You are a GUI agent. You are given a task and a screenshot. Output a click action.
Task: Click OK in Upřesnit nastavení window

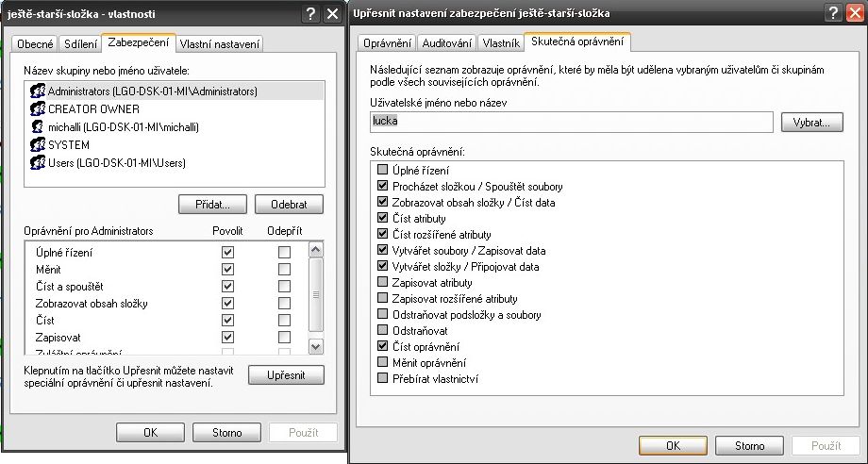[x=673, y=445]
